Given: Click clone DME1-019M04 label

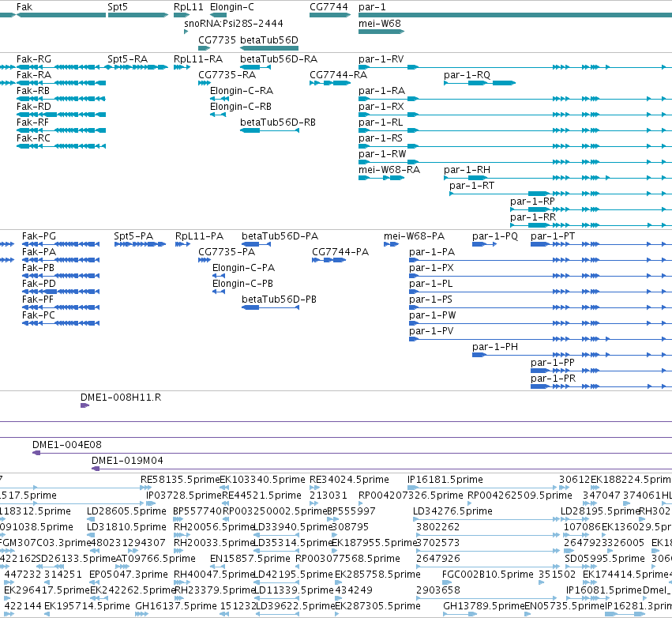Looking at the screenshot, I should [128, 461].
